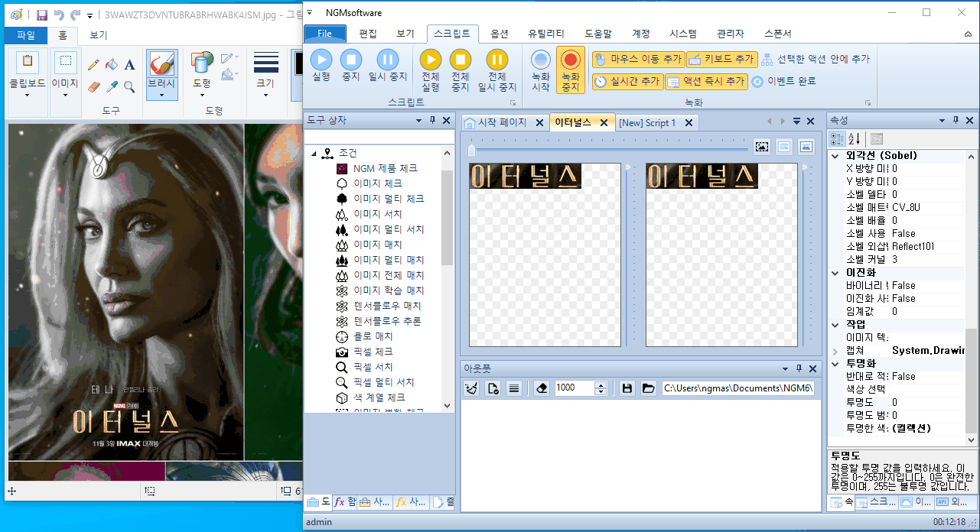
Task: Click the Save icon in Paint title bar
Action: (42, 15)
